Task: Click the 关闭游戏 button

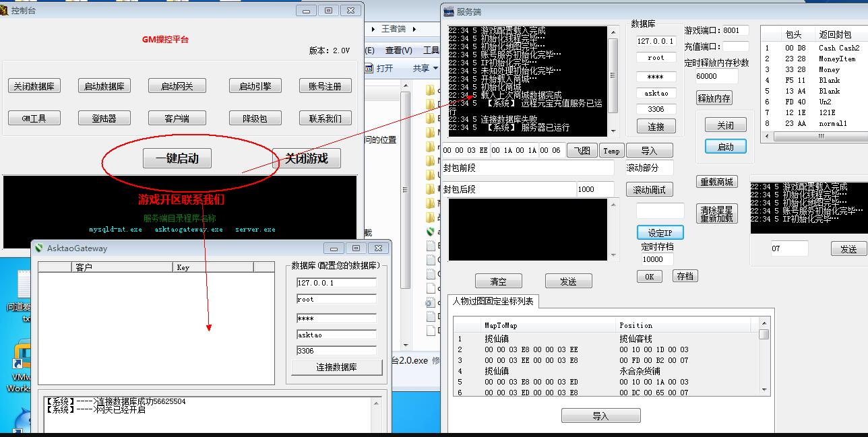Action: click(x=306, y=158)
